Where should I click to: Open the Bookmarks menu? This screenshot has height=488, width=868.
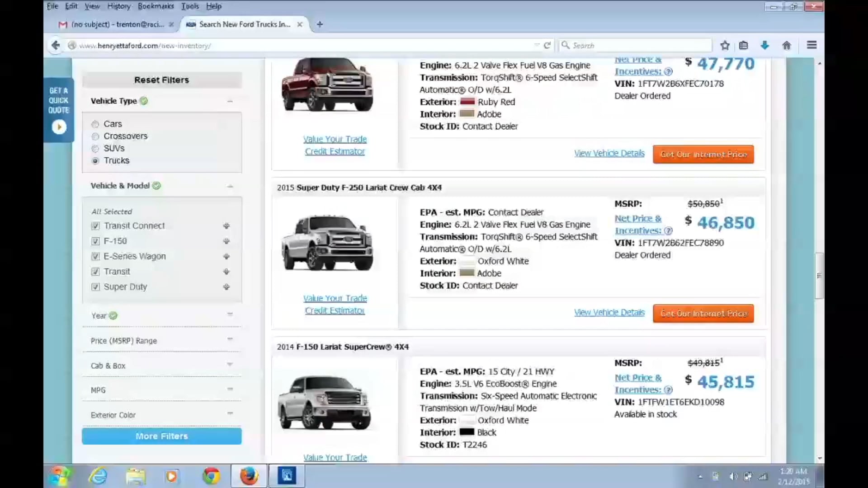pos(156,6)
